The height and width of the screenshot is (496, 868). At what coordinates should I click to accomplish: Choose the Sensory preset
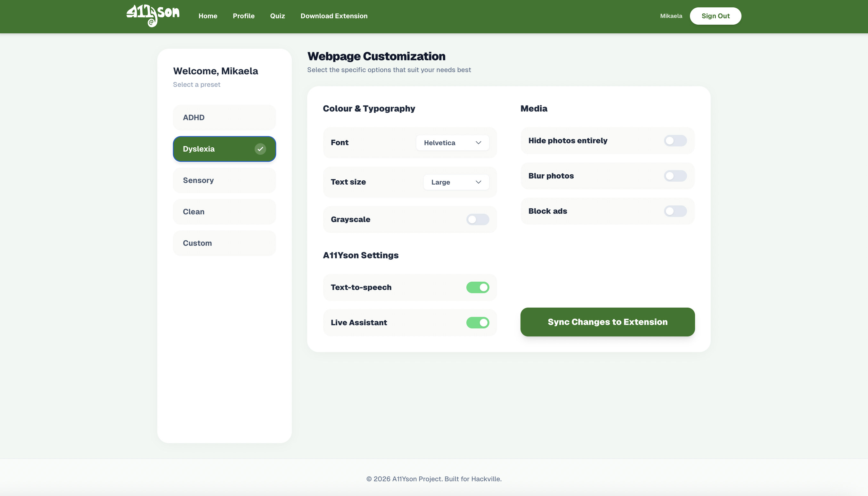pos(224,180)
